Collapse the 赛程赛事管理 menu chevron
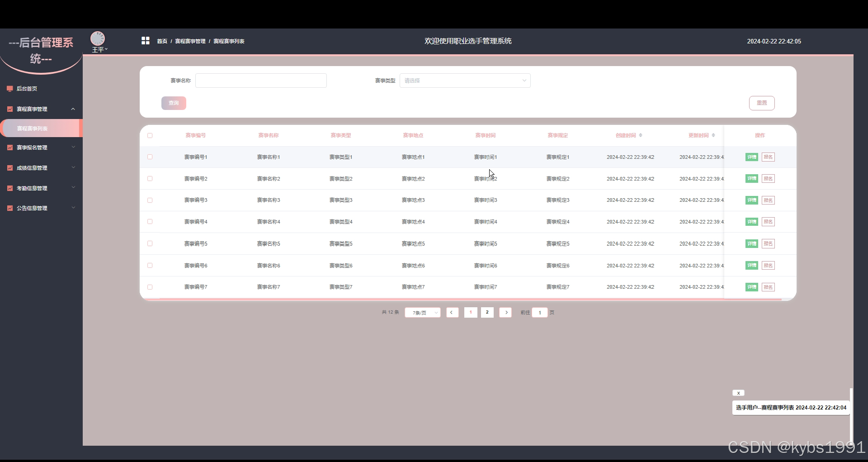 (x=73, y=109)
